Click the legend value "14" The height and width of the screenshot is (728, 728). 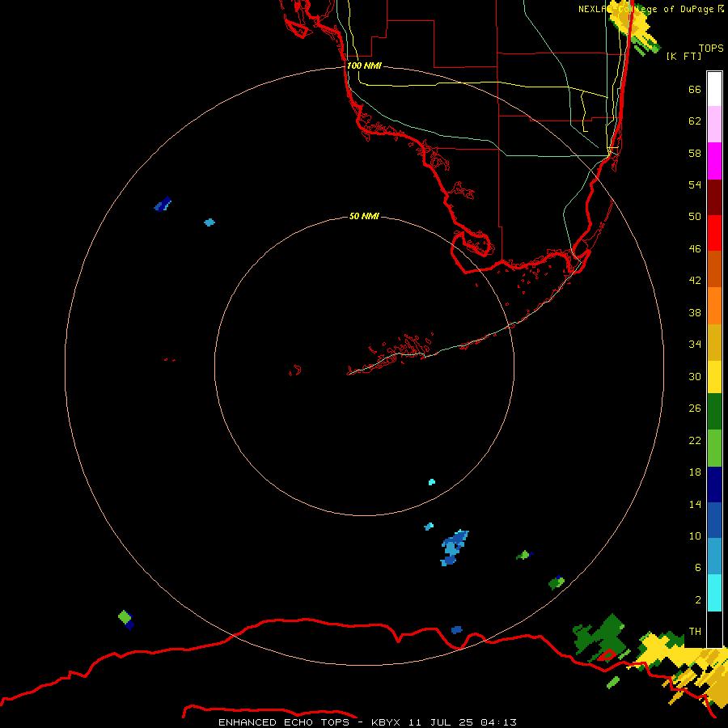[x=695, y=504]
